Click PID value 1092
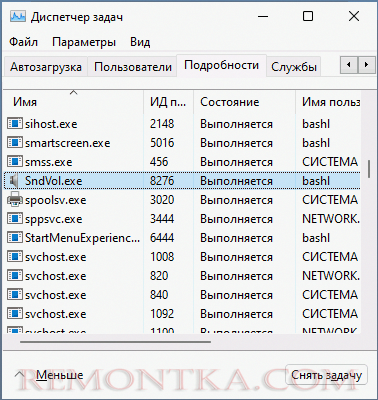Screen dimensions: 378x400 coord(162,314)
